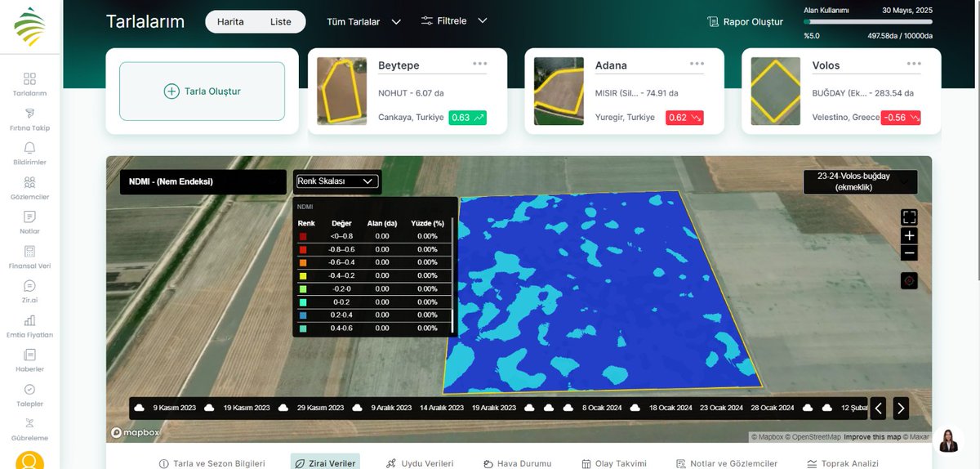980x469 pixels.
Task: Enter fullscreen map view
Action: click(x=909, y=217)
